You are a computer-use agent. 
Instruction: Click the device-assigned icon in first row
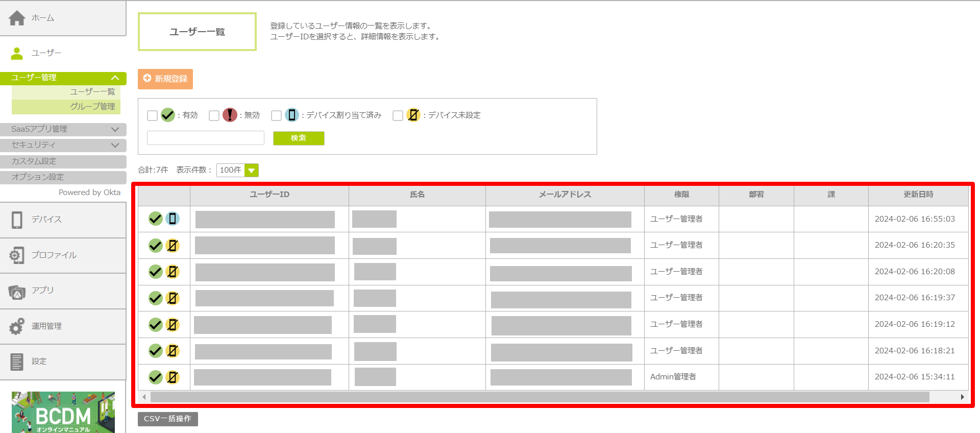173,219
